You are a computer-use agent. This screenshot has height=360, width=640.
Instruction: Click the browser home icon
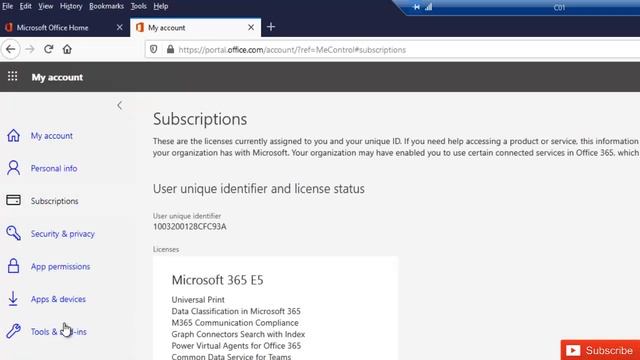click(67, 49)
